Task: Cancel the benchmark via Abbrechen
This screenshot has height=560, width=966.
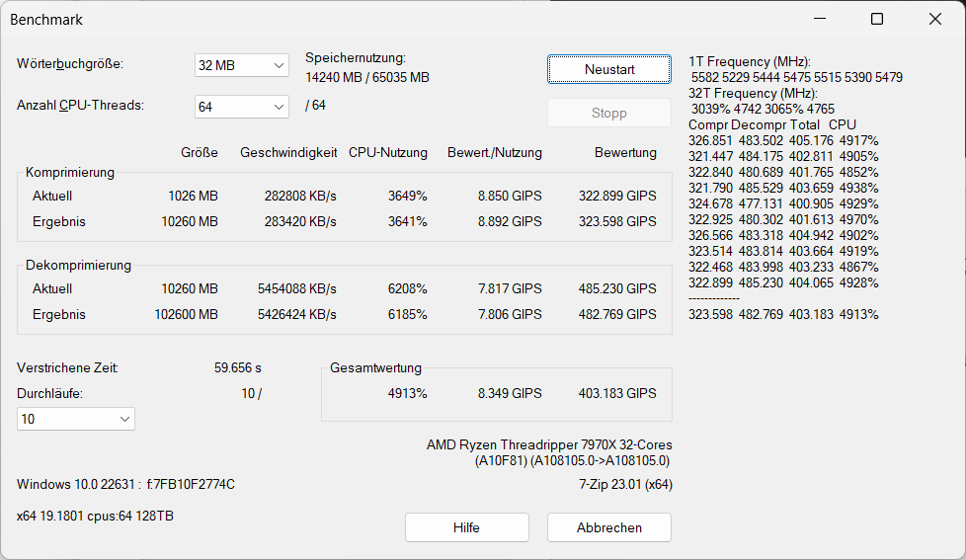Action: pos(608,527)
